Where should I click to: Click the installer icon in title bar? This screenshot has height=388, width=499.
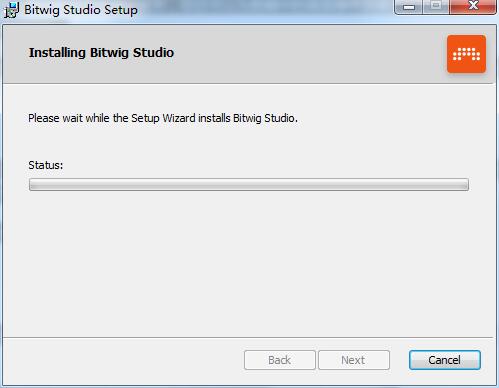pos(11,10)
